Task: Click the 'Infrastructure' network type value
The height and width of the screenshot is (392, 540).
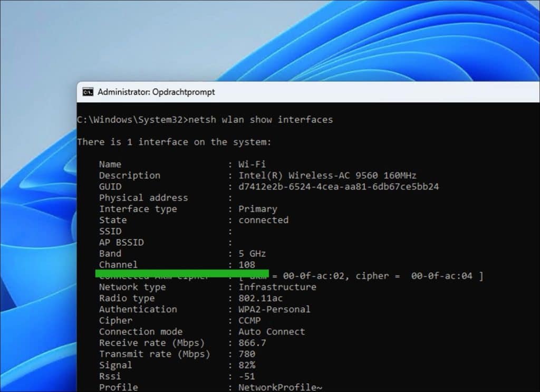Action: pos(277,287)
